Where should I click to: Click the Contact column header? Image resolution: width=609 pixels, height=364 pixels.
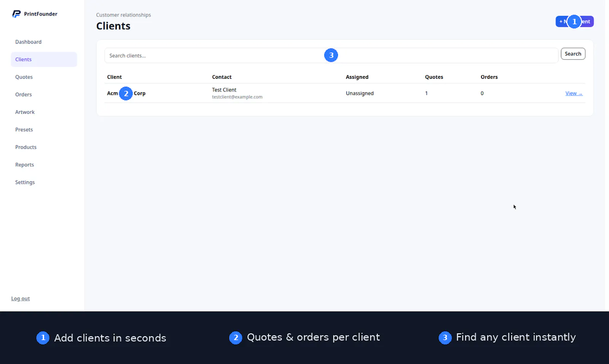tap(222, 77)
